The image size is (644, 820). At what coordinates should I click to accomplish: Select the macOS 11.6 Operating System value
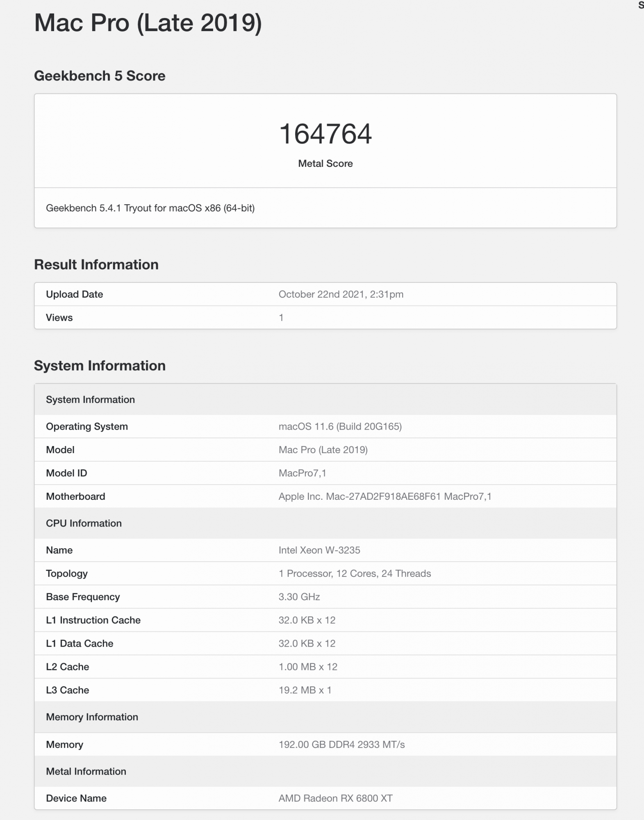(x=340, y=426)
